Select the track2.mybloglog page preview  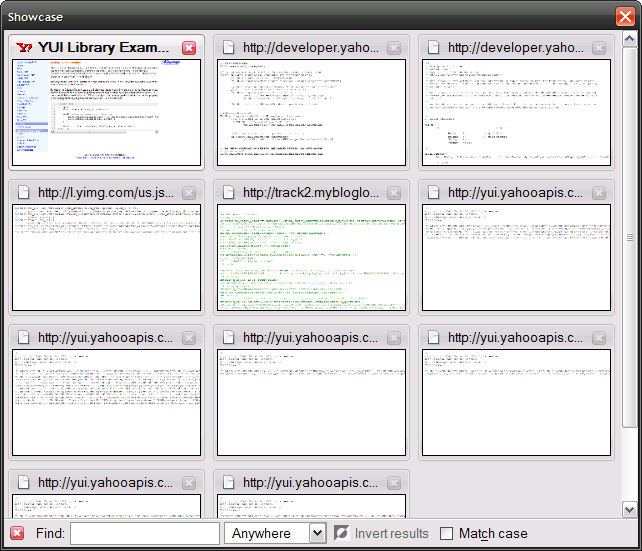click(311, 257)
